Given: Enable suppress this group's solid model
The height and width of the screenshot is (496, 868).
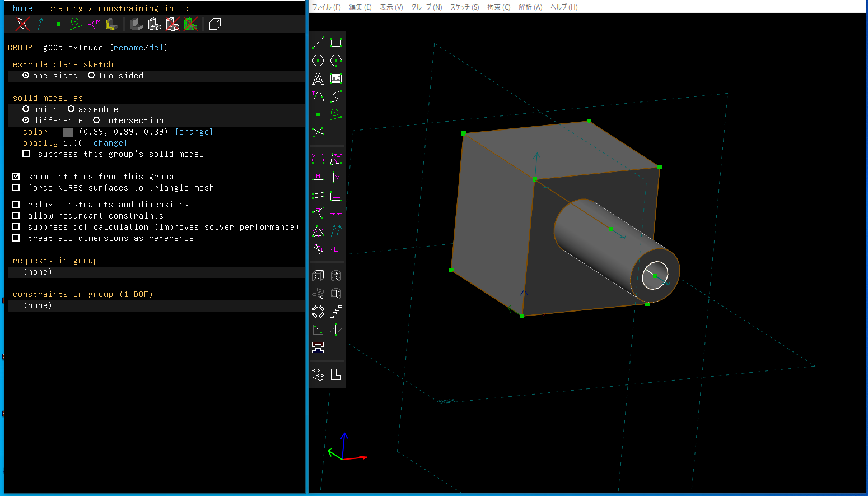Looking at the screenshot, I should click(x=26, y=154).
